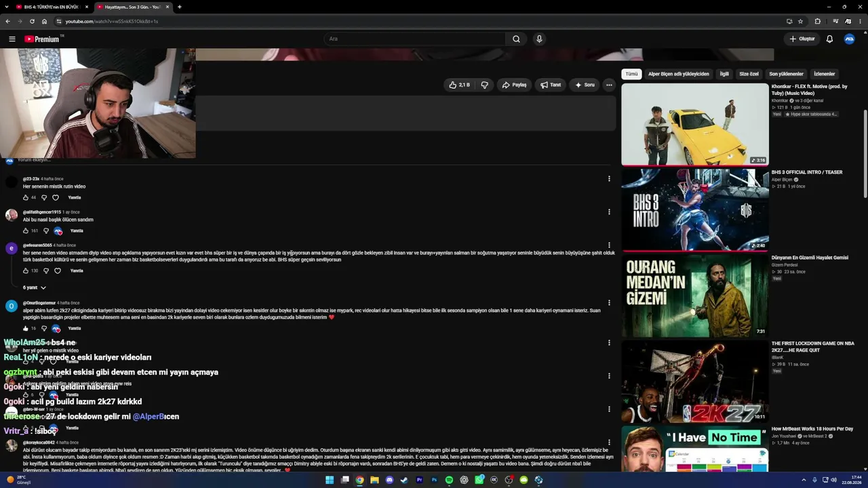Open Spotify from the taskbar
This screenshot has height=488, width=868.
[449, 480]
